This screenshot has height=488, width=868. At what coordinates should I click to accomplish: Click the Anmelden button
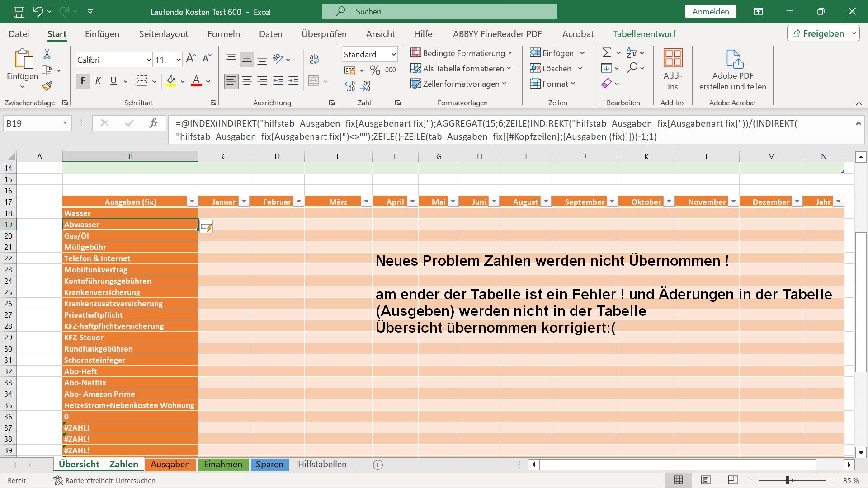click(x=710, y=12)
